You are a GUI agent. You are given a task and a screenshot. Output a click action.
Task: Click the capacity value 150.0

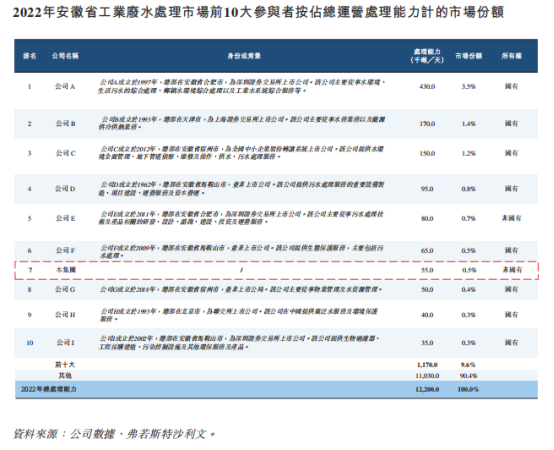point(427,153)
